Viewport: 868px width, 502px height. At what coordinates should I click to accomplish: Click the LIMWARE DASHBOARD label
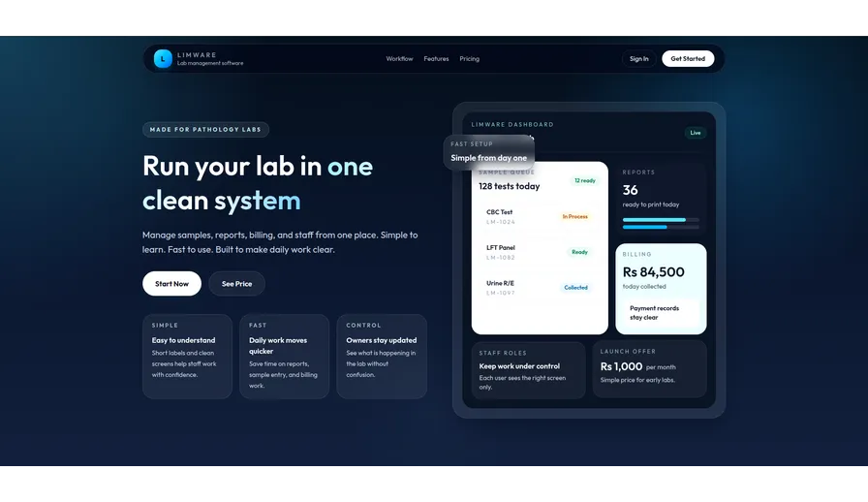[512, 125]
